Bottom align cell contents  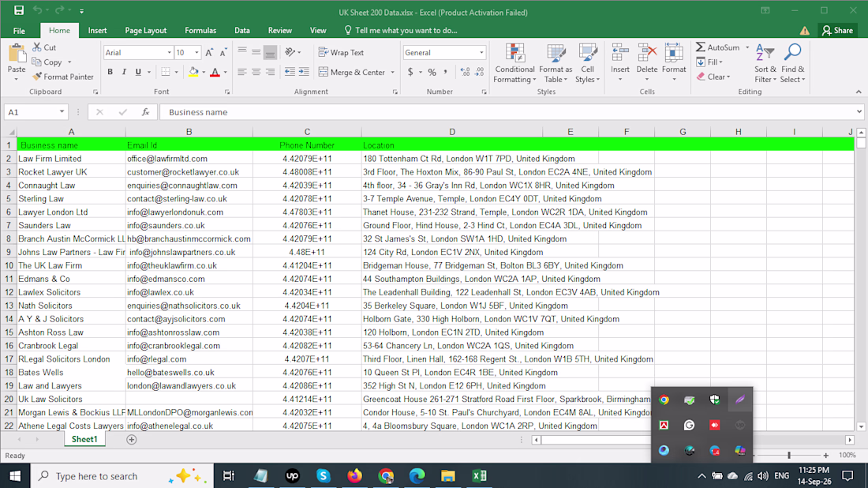click(270, 53)
